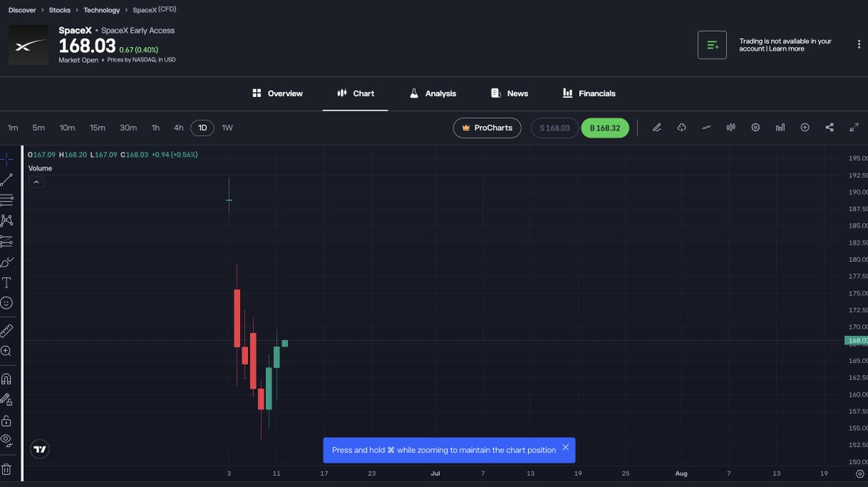
Task: Select the 1D timeframe
Action: pos(203,128)
